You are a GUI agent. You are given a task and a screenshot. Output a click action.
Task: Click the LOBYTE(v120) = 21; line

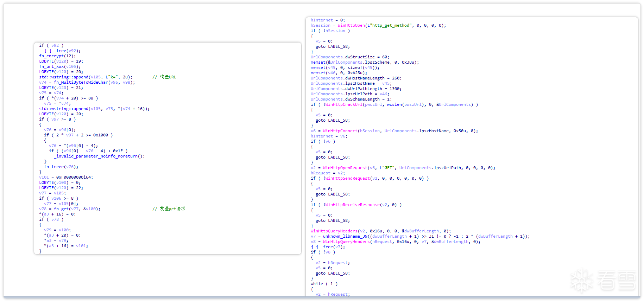[x=61, y=88]
